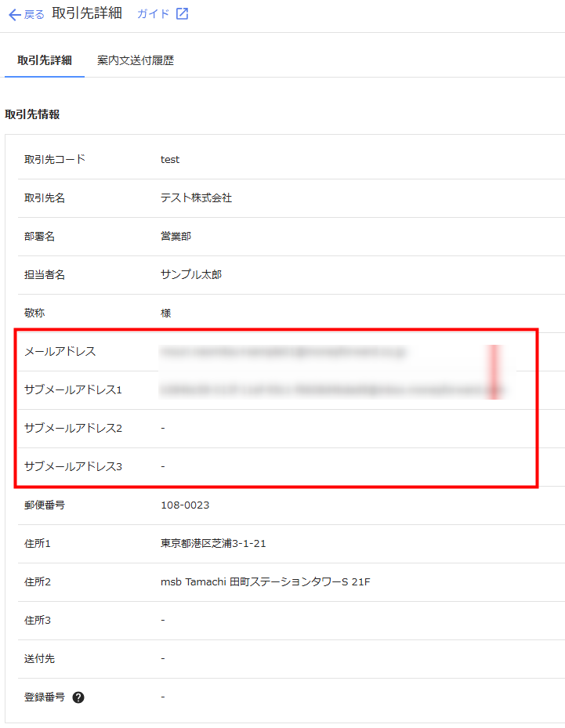Click the 住所2 value msb Tamachi address
This screenshot has width=565, height=728.
point(265,582)
